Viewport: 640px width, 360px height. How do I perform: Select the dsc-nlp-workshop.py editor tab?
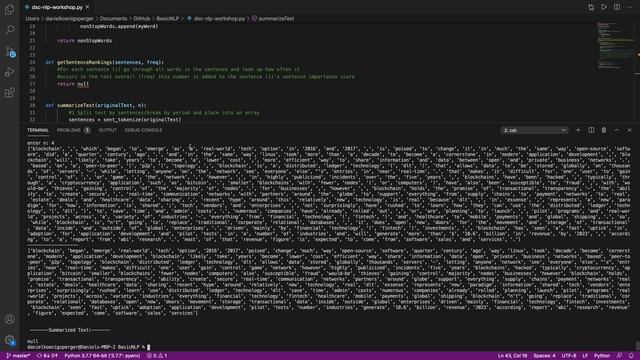56,7
